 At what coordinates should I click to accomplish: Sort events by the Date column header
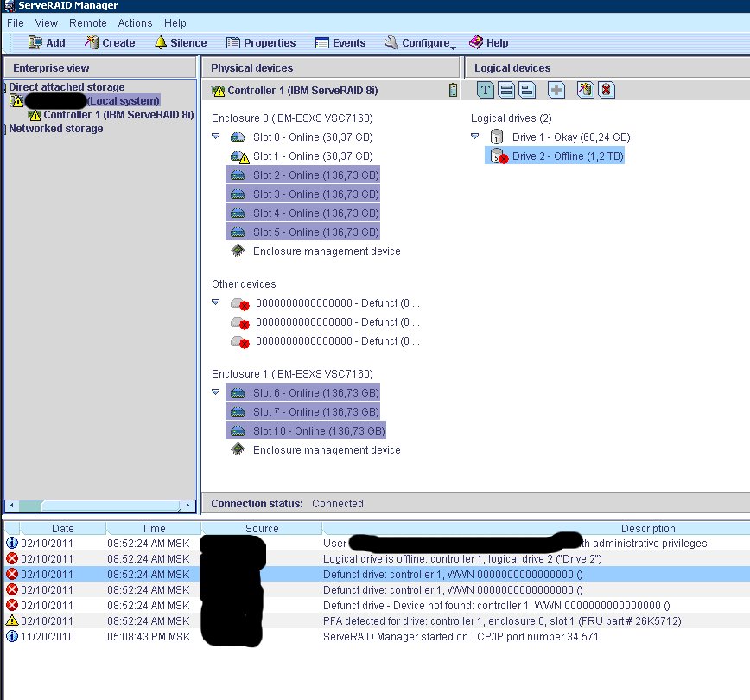(x=63, y=528)
